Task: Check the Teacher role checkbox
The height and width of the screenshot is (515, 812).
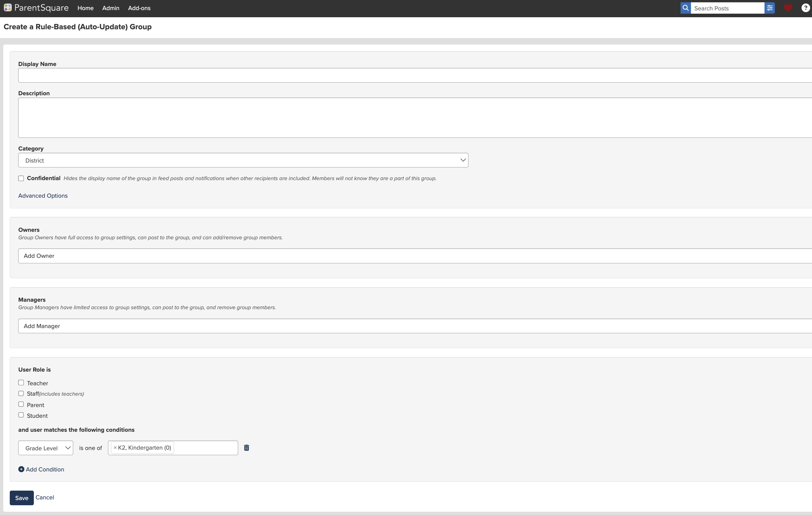Action: [x=21, y=383]
